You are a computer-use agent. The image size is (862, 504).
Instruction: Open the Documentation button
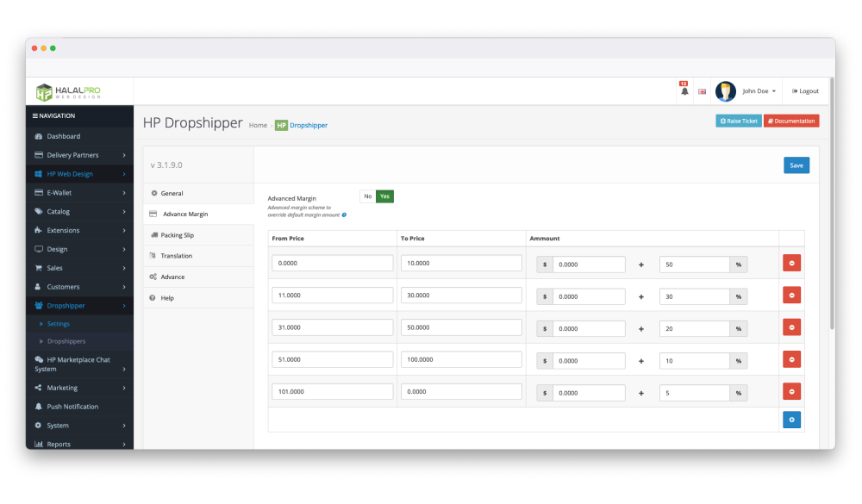pos(790,121)
